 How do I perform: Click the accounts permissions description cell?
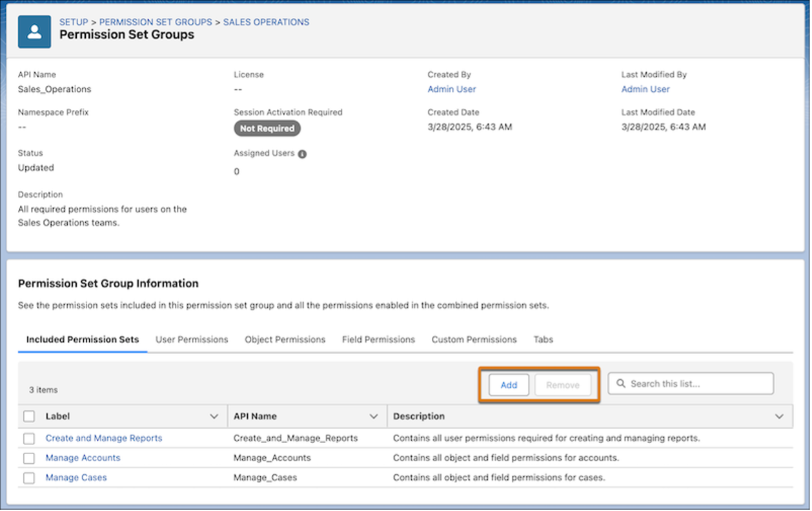[x=506, y=458]
